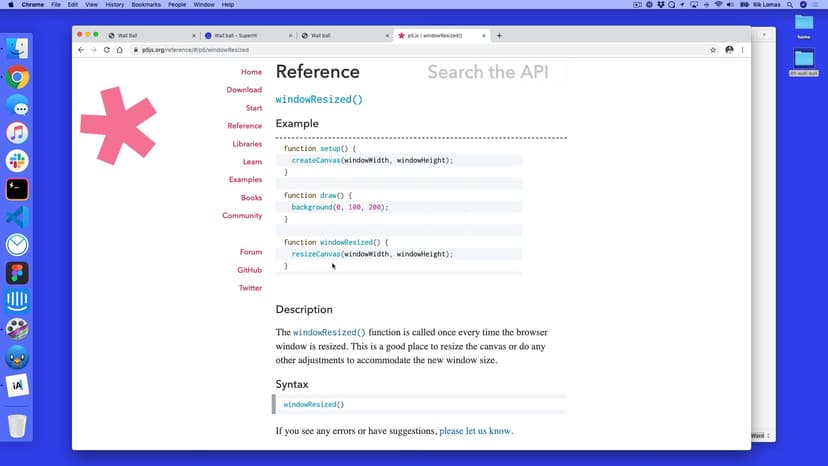This screenshot has width=828, height=466.
Task: Bookmark this page with the star icon
Action: point(713,50)
